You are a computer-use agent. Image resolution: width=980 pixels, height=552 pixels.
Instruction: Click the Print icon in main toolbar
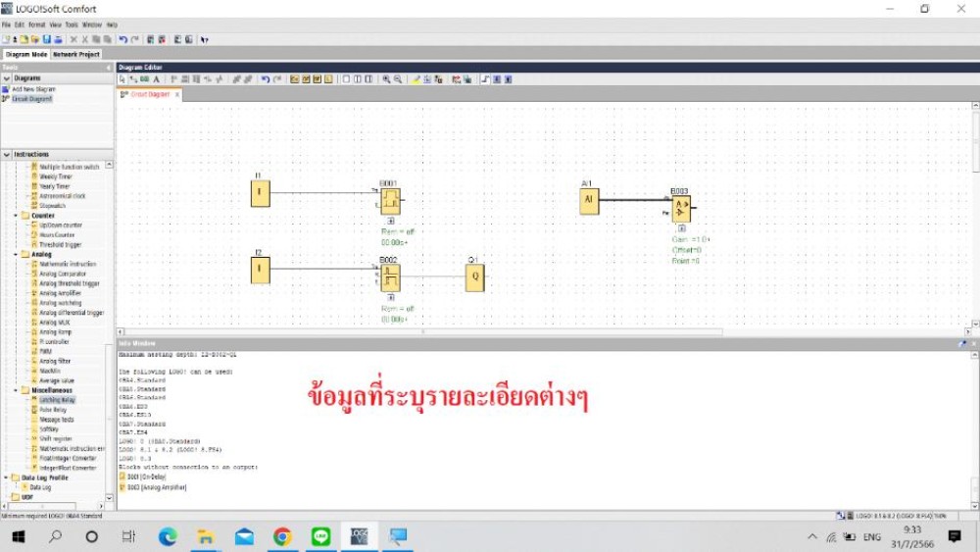point(58,39)
